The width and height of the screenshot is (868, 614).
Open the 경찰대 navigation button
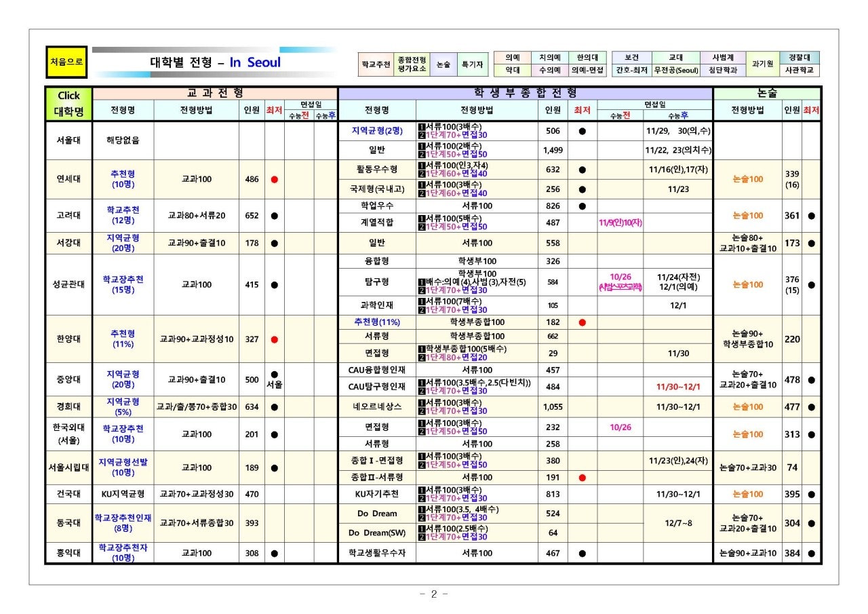tap(800, 58)
